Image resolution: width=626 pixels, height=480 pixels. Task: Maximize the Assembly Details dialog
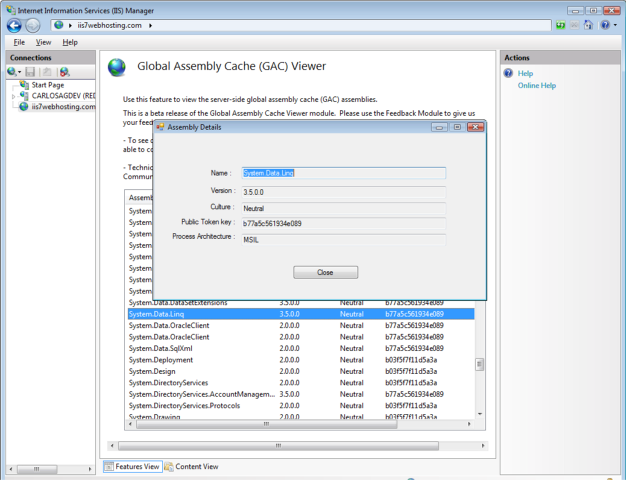point(457,127)
